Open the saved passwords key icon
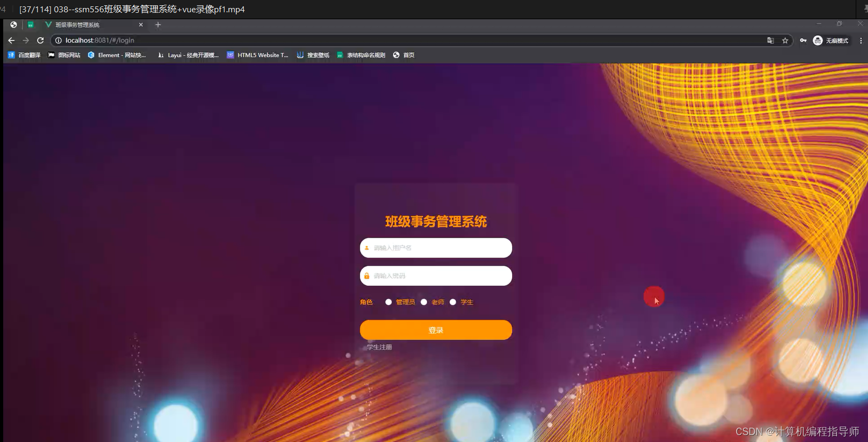Screen dimensions: 868x442 (803, 41)
